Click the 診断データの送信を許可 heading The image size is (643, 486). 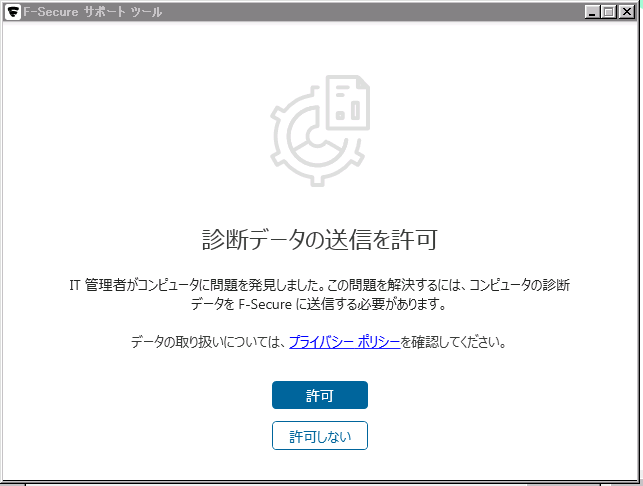(x=319, y=240)
